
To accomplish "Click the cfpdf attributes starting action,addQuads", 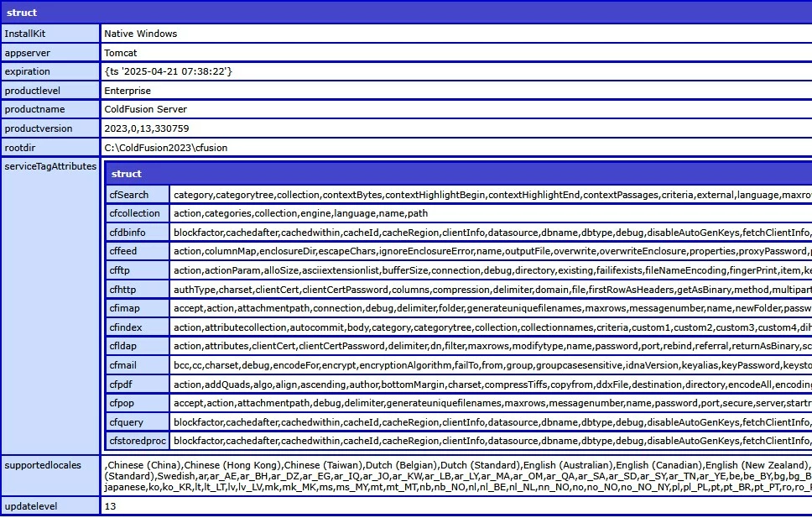I will [491, 385].
